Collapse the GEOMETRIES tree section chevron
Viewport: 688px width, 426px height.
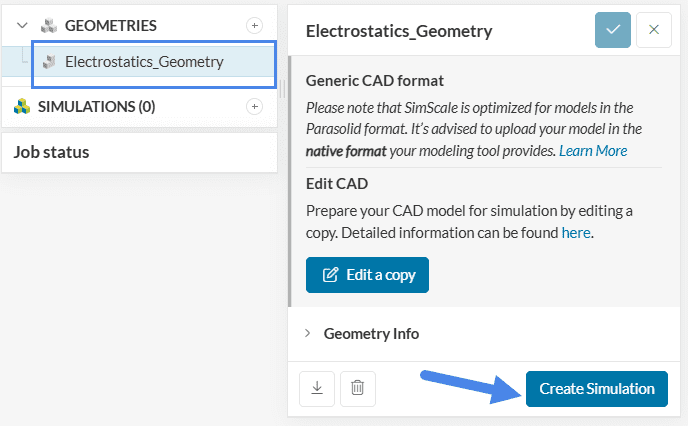(x=22, y=24)
